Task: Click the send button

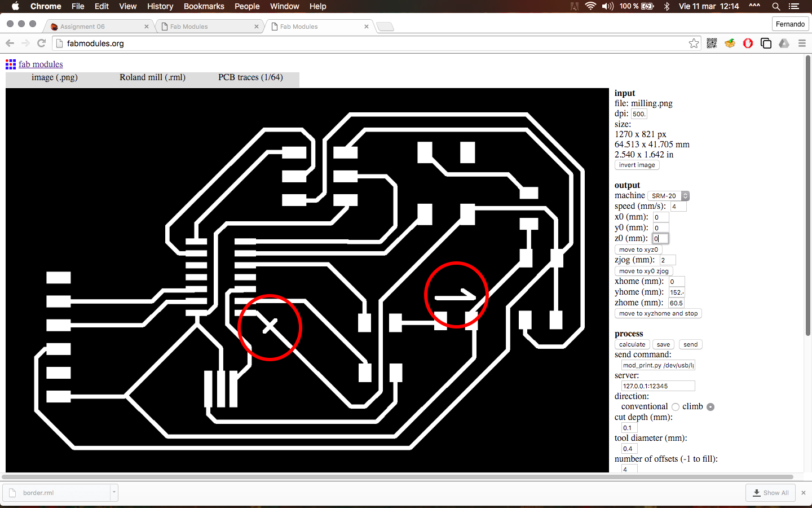Action: pos(691,344)
